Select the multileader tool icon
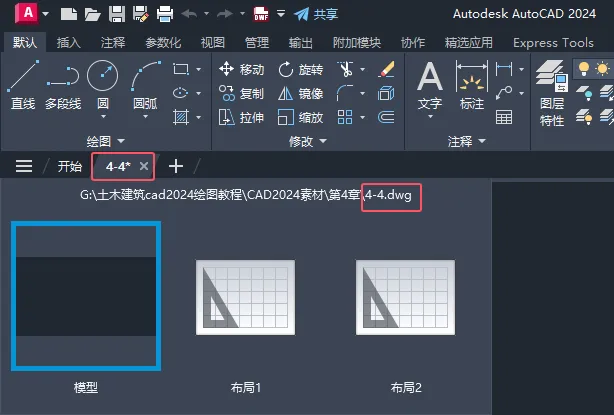614x415 pixels. pos(504,93)
